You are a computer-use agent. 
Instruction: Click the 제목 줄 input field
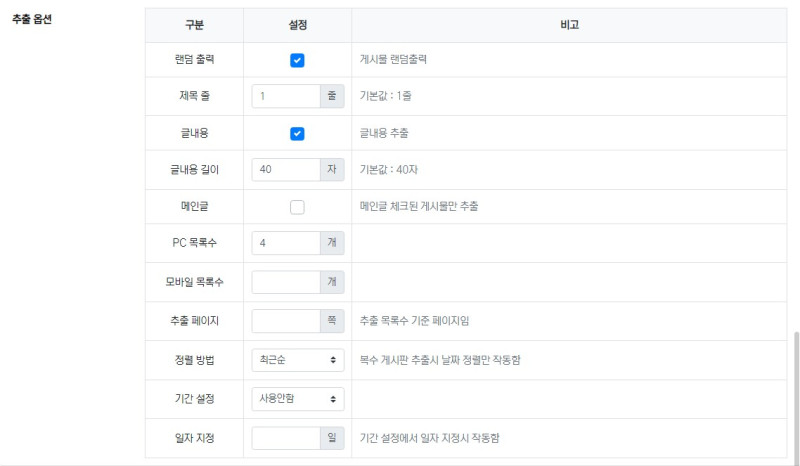285,97
